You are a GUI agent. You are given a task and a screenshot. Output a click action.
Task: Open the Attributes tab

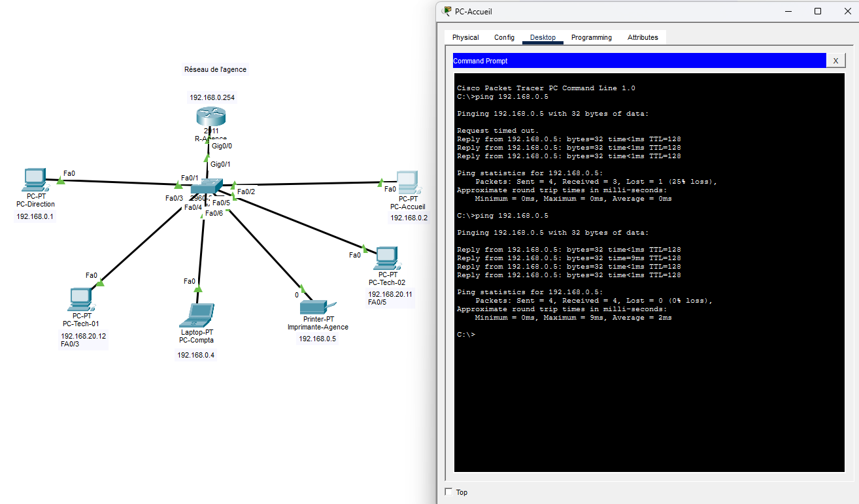click(643, 37)
